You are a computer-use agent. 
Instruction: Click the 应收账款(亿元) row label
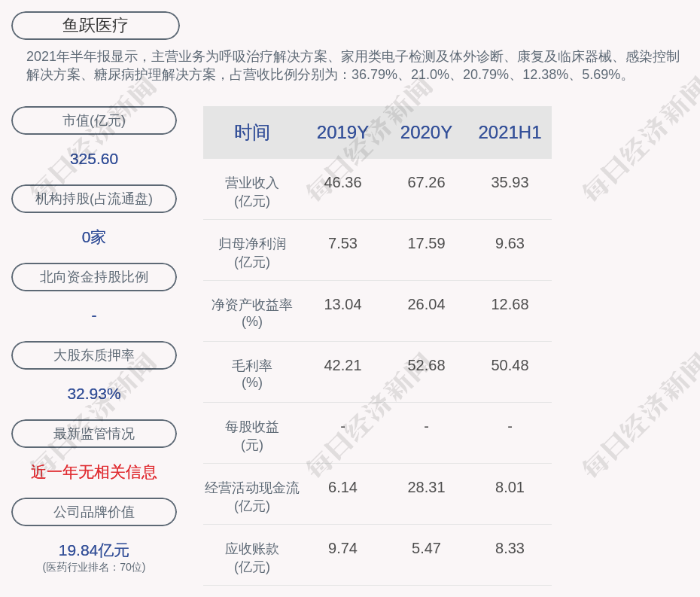click(x=252, y=558)
